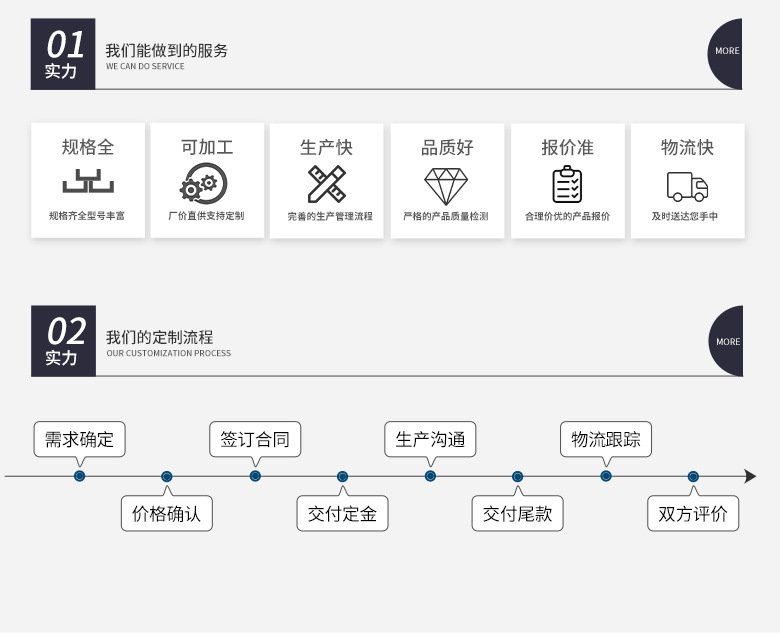Click the gears icon under 可加工

(x=203, y=183)
